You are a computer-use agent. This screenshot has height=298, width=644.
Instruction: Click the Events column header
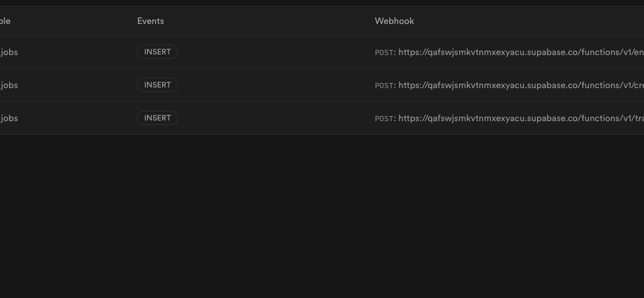point(150,21)
